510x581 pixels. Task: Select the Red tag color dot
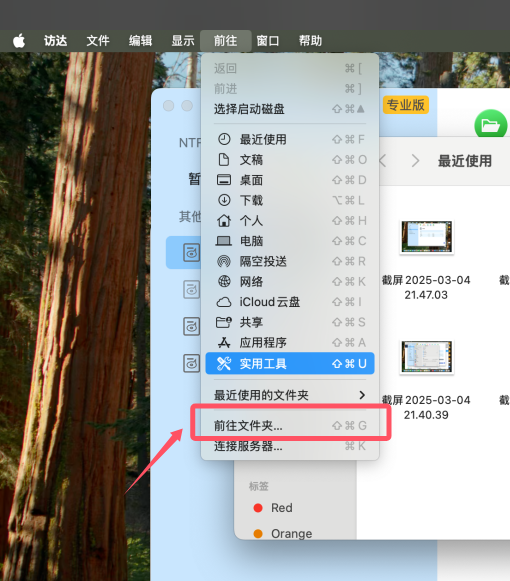258,508
